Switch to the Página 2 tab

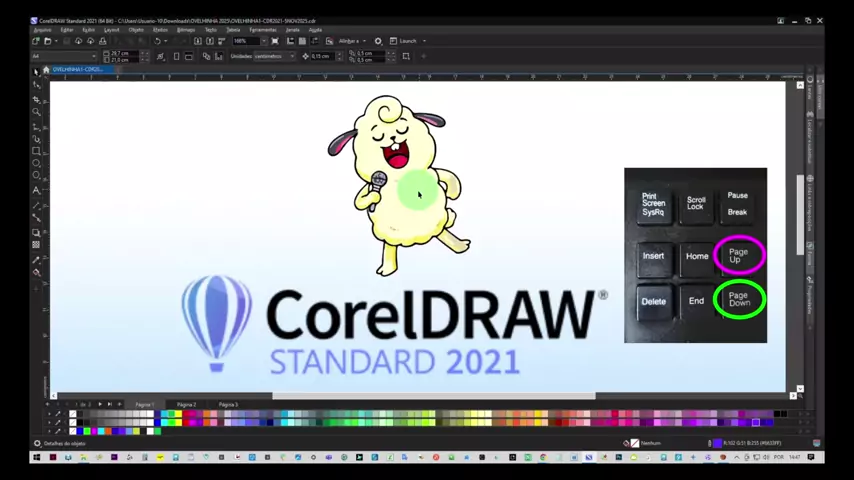(x=187, y=404)
